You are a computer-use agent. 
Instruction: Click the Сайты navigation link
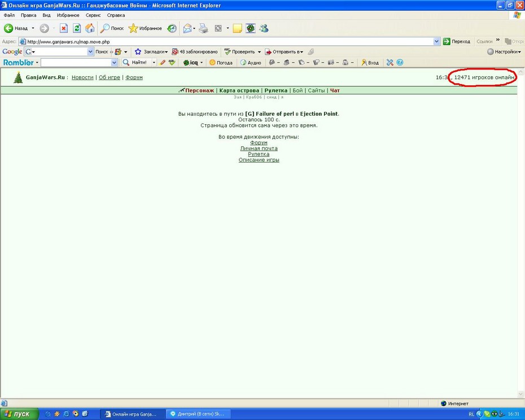[x=316, y=90]
